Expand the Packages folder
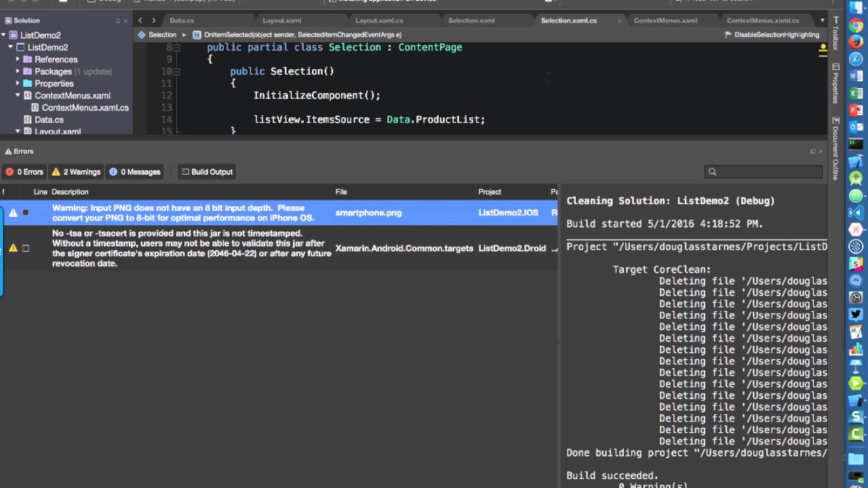This screenshot has height=488, width=868. coord(18,71)
